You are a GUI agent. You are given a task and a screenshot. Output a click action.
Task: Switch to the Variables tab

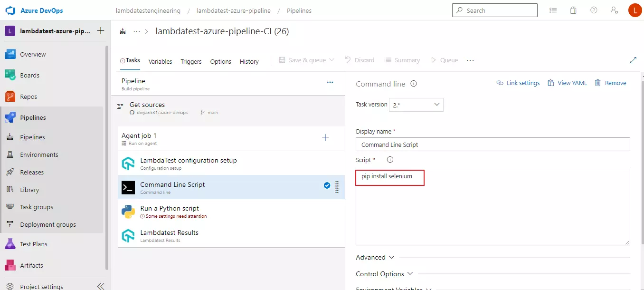tap(160, 61)
